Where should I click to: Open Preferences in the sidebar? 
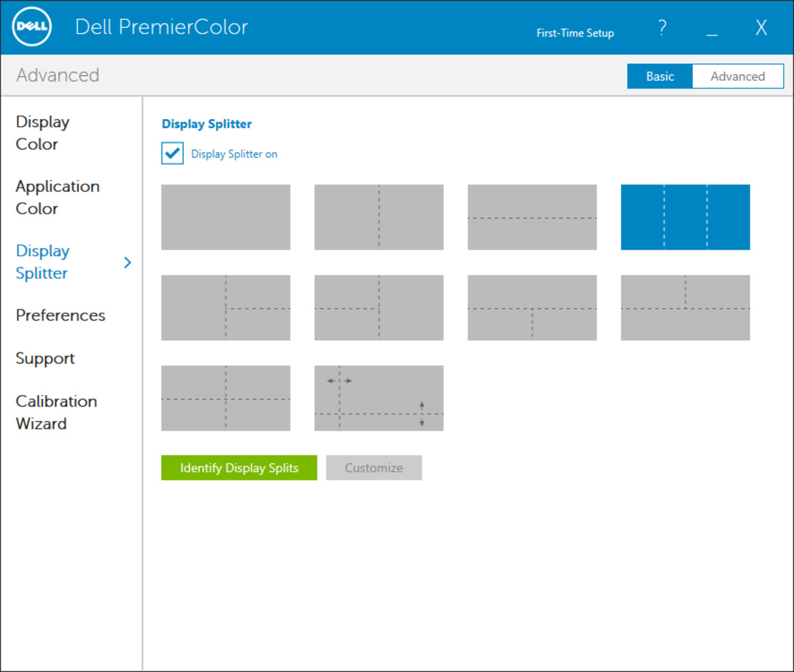pos(60,315)
